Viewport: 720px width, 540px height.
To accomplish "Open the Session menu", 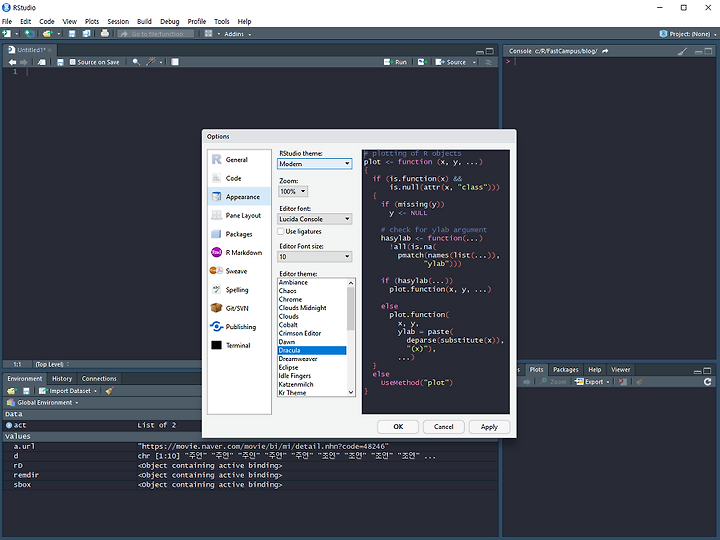I will point(118,22).
